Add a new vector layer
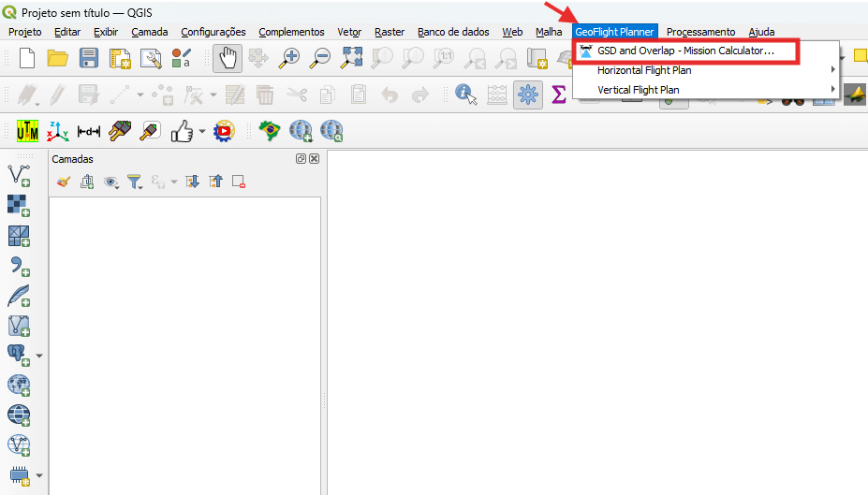This screenshot has height=495, width=868. (x=20, y=175)
